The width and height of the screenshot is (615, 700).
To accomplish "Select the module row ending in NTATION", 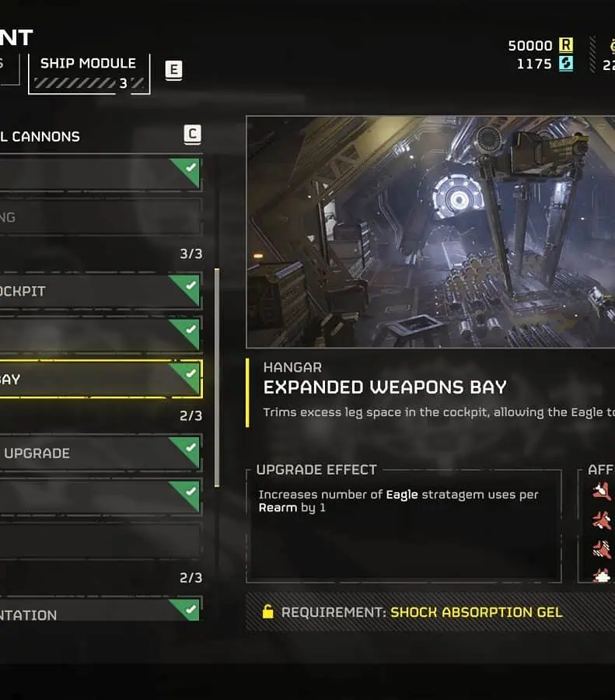I will (x=100, y=609).
